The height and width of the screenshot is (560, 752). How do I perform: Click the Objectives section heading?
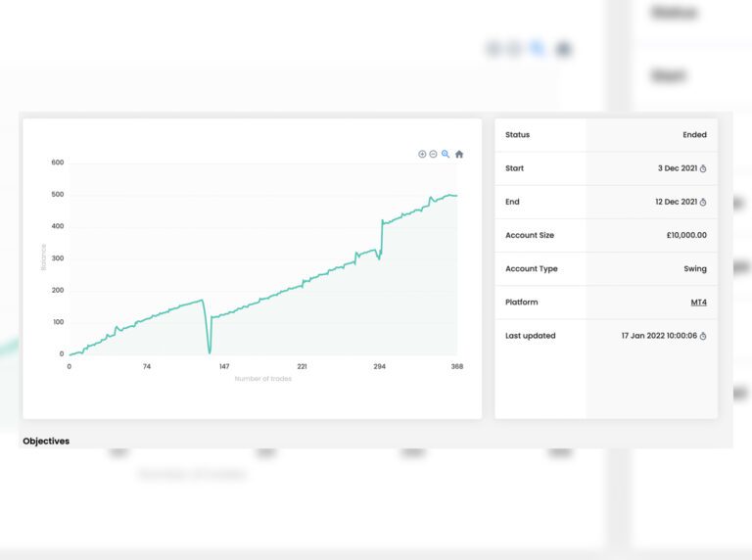[46, 442]
